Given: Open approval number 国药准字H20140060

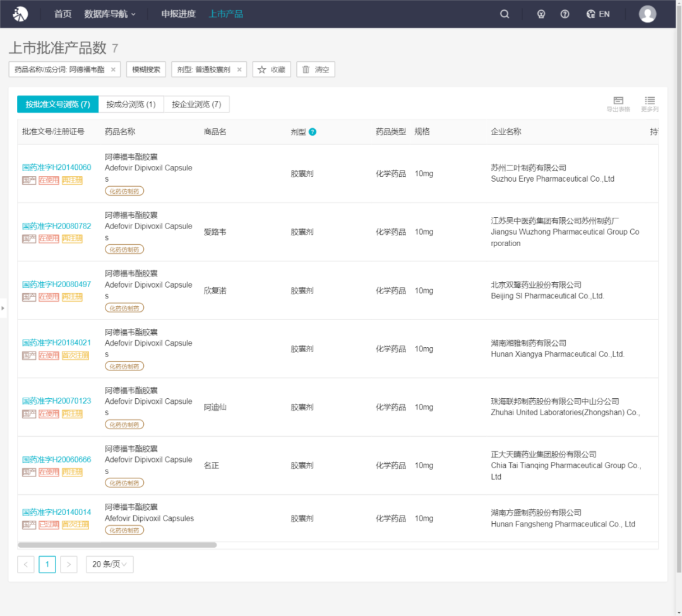Looking at the screenshot, I should pyautogui.click(x=57, y=167).
